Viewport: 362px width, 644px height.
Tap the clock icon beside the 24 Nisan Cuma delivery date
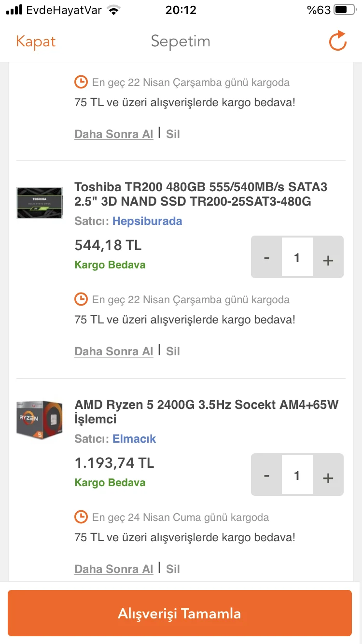click(81, 517)
